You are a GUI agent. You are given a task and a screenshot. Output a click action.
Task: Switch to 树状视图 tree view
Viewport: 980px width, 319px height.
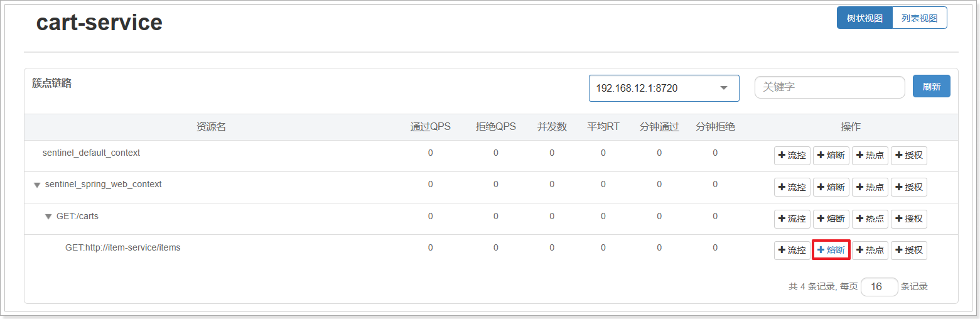tap(864, 18)
